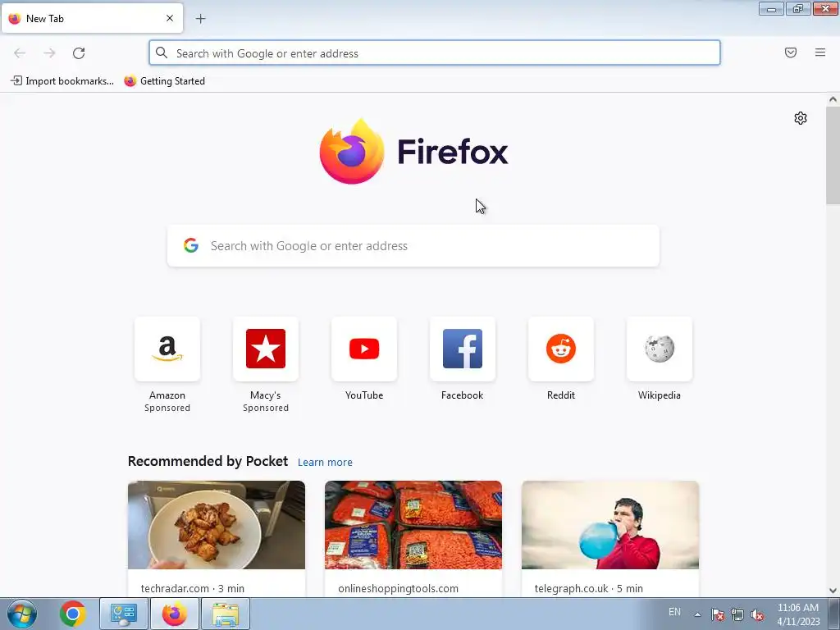840x630 pixels.
Task: Open the Getting Started bookmark
Action: (164, 81)
